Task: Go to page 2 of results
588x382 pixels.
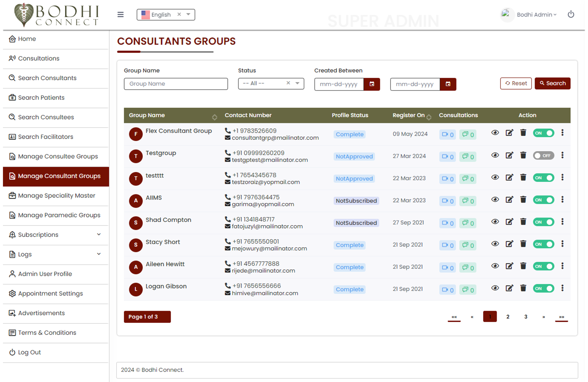Action: (x=508, y=317)
